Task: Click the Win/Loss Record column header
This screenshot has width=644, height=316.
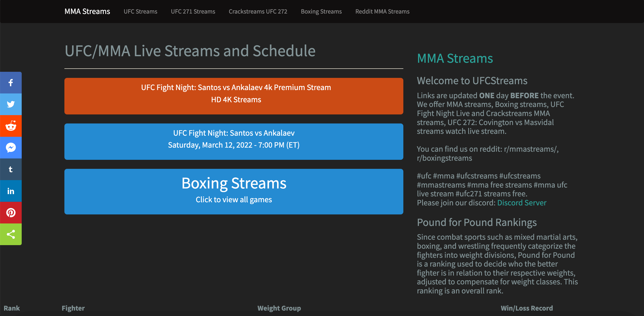Action: pyautogui.click(x=527, y=308)
